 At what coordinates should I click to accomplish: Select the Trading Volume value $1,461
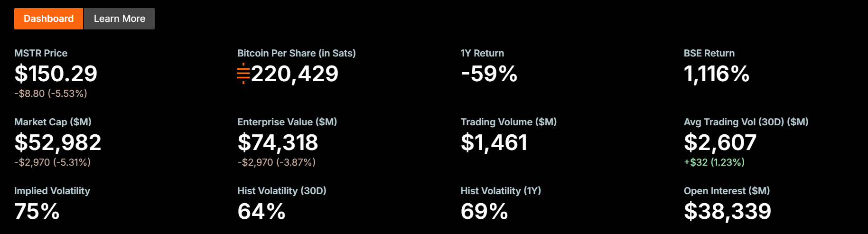click(x=494, y=142)
